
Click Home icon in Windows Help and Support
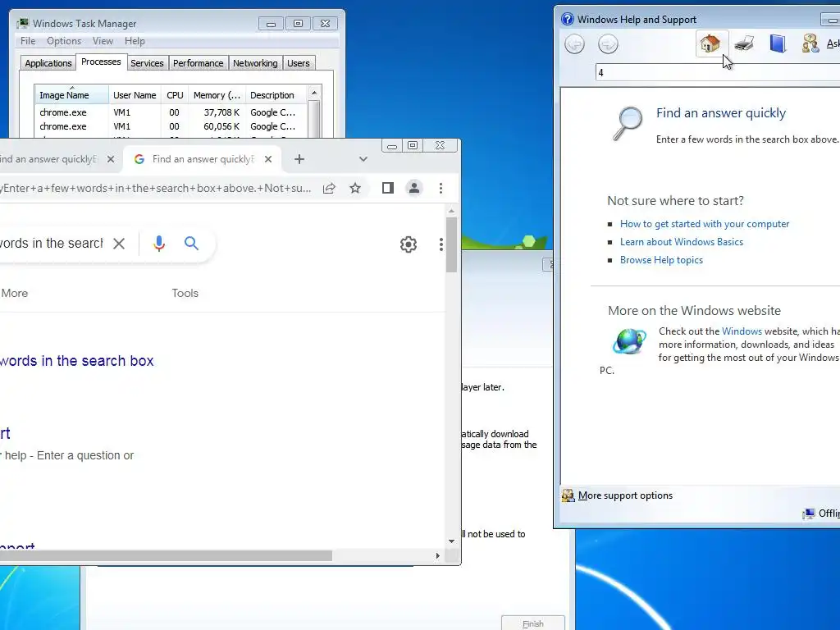(x=710, y=43)
